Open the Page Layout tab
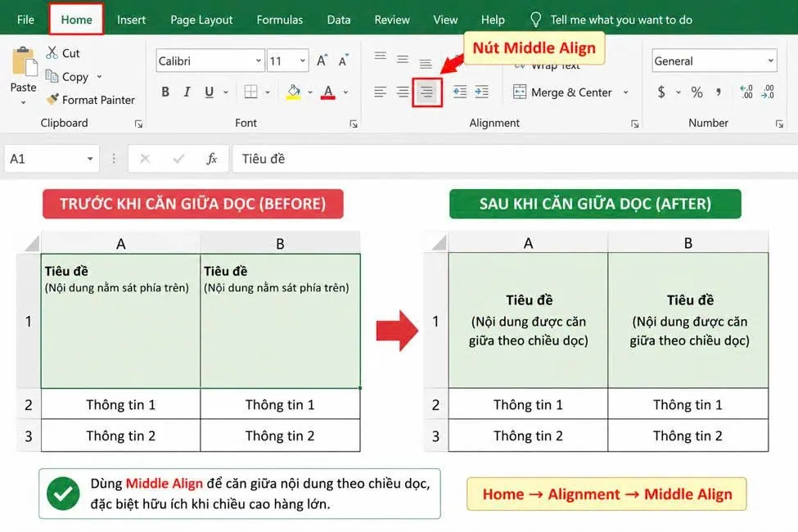This screenshot has height=532, width=798. [x=201, y=20]
